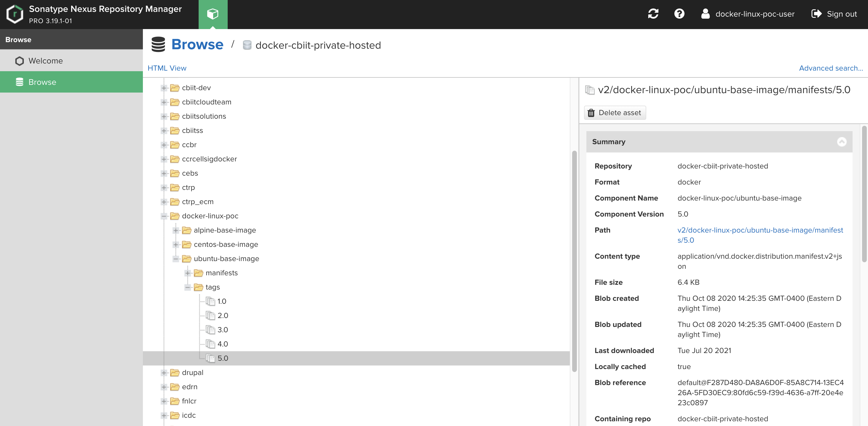Click the copy icon next to the manifest path title
The width and height of the screenshot is (868, 426).
(589, 89)
